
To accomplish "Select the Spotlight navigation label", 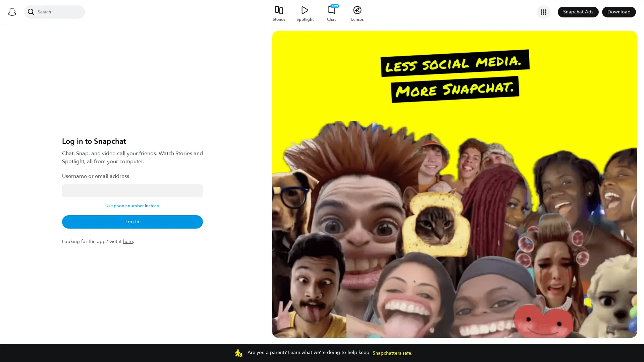I will (x=305, y=19).
